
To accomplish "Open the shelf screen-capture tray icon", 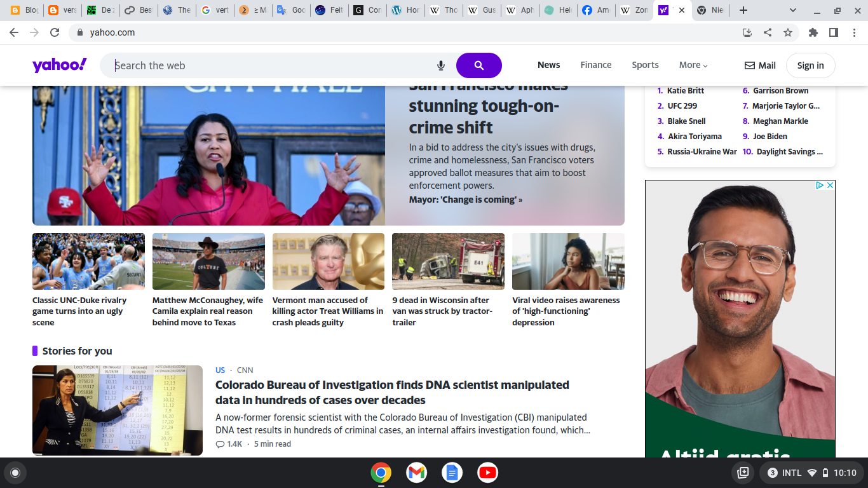I will 742,473.
